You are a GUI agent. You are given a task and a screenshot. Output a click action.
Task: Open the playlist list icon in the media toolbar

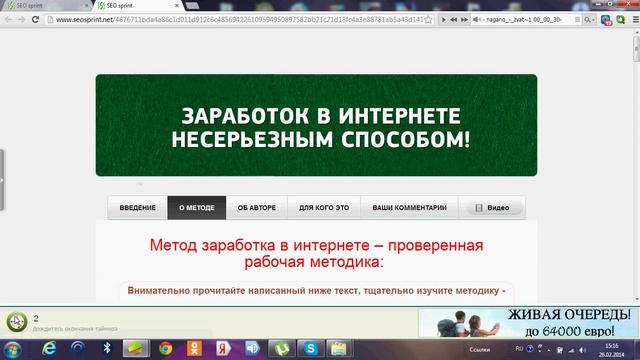(577, 20)
